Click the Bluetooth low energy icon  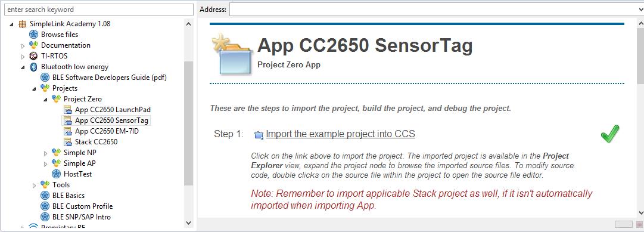click(x=34, y=67)
